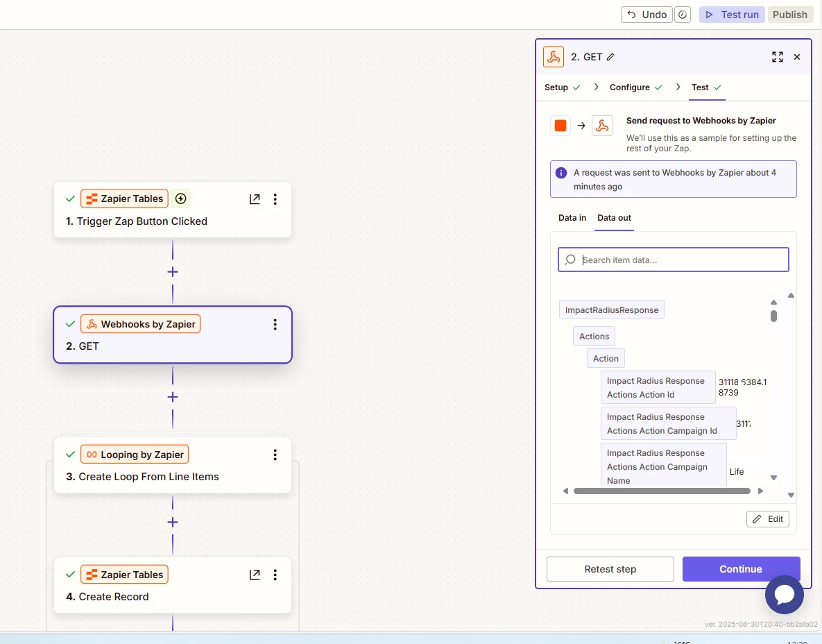The height and width of the screenshot is (644, 822).
Task: Click Webhooks icon in panel header
Action: click(553, 57)
